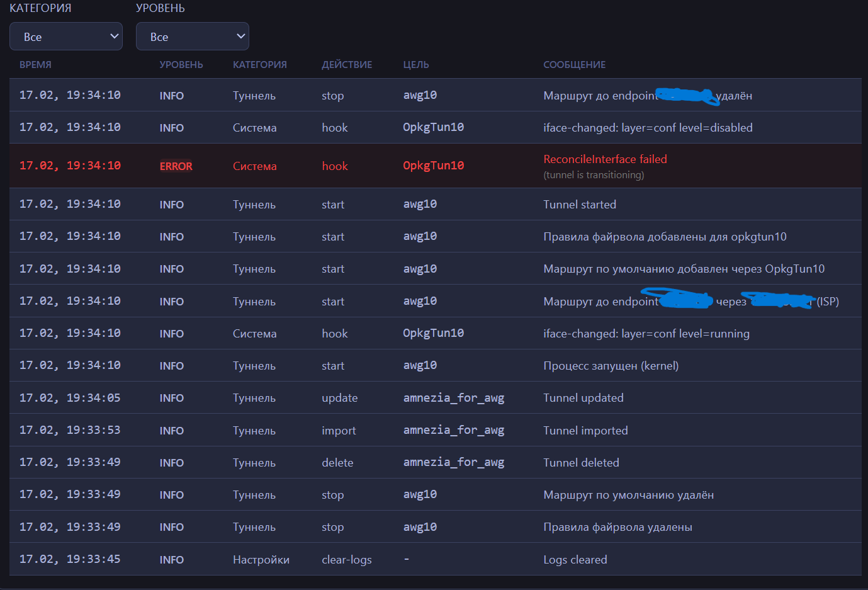Screen dimensions: 868x590
Task: Select the Logs cleared message row
Action: [x=575, y=560]
